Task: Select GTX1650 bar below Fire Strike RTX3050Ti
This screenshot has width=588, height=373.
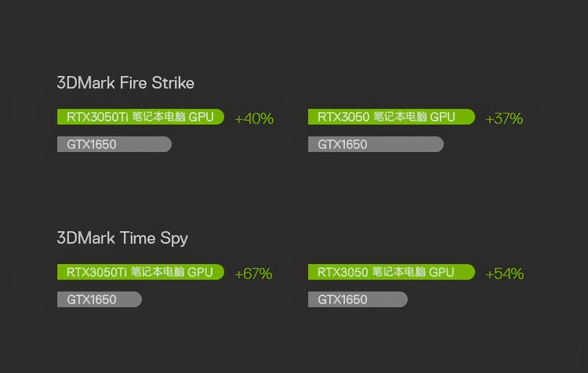Action: (114, 144)
